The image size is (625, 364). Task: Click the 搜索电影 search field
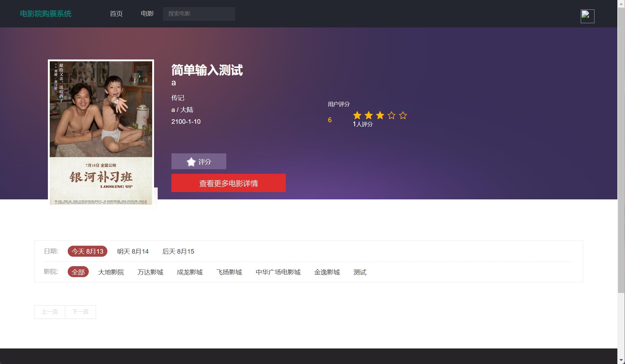click(x=199, y=13)
